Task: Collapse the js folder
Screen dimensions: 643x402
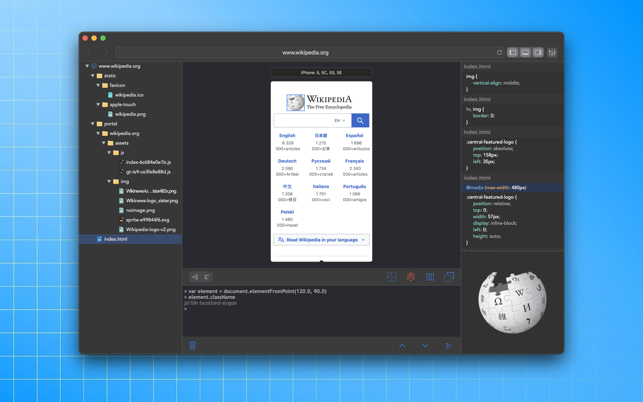Action: (109, 153)
